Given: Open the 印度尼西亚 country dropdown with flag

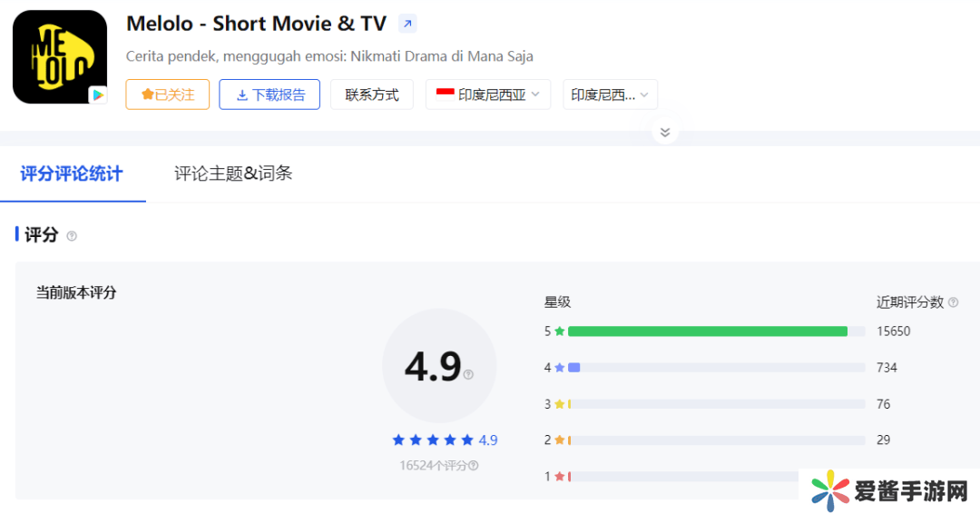Looking at the screenshot, I should pyautogui.click(x=488, y=94).
